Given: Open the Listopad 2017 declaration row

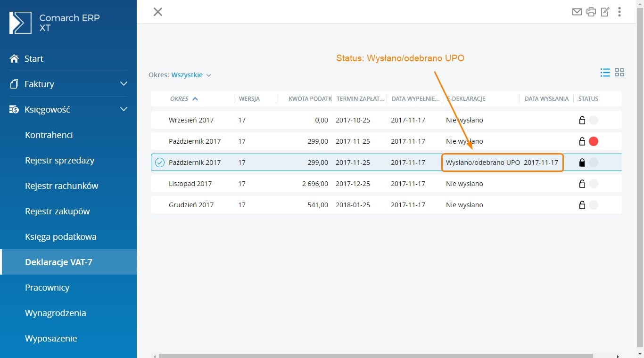Looking at the screenshot, I should pos(190,184).
